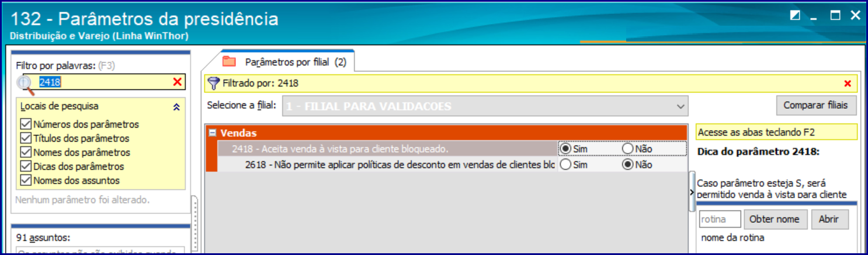Select Sim for parameter 2418
The width and height of the screenshot is (868, 255).
(x=565, y=149)
